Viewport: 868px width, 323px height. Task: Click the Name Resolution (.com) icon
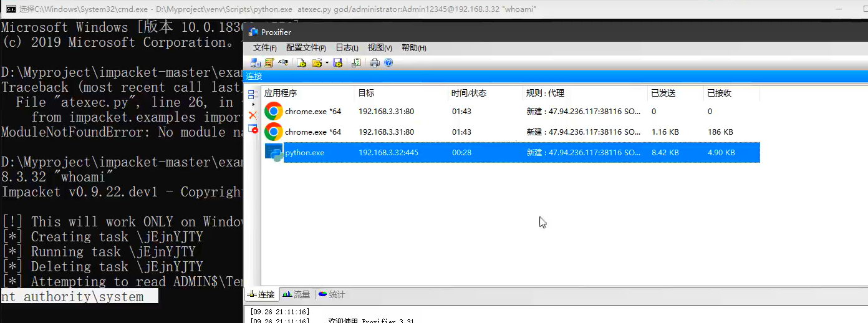pyautogui.click(x=284, y=62)
